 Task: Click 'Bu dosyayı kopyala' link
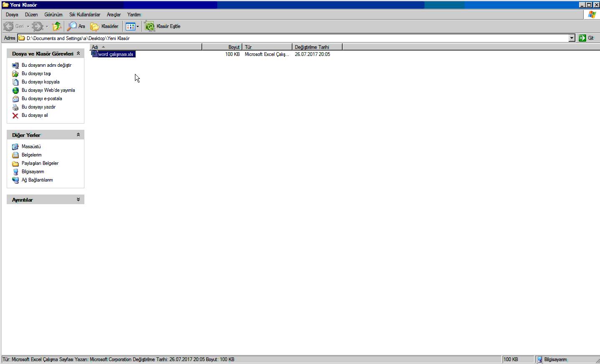coord(41,82)
